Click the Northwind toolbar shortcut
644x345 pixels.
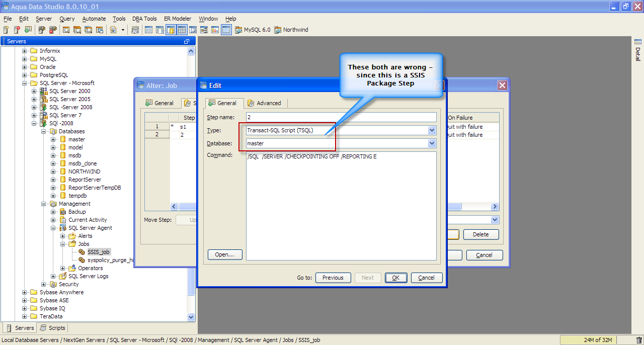coord(291,30)
